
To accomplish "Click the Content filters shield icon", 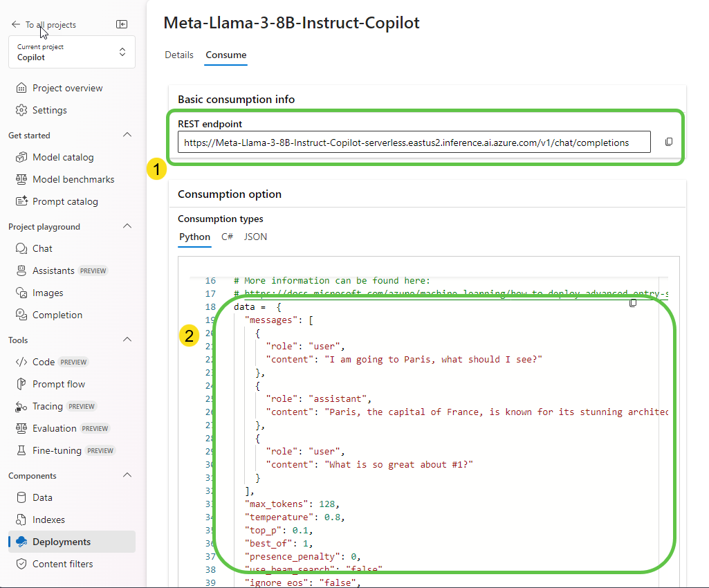I will 21,564.
